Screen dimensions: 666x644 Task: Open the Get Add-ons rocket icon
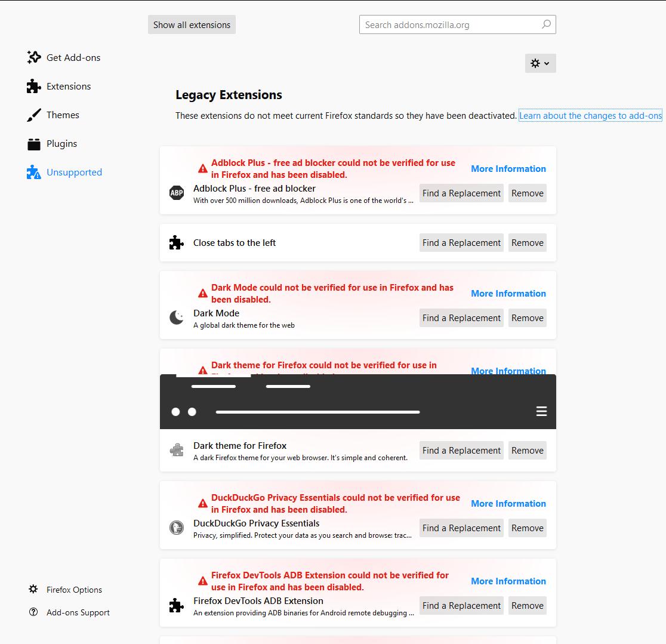tap(33, 57)
